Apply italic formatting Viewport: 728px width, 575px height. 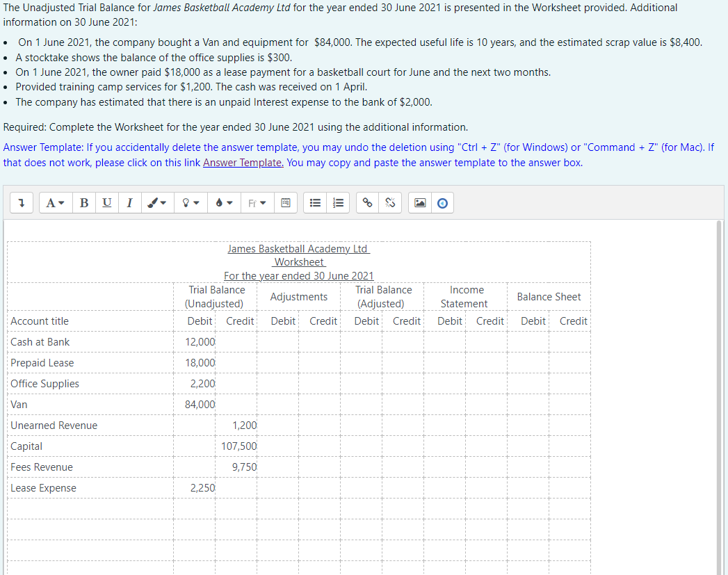pos(129,203)
